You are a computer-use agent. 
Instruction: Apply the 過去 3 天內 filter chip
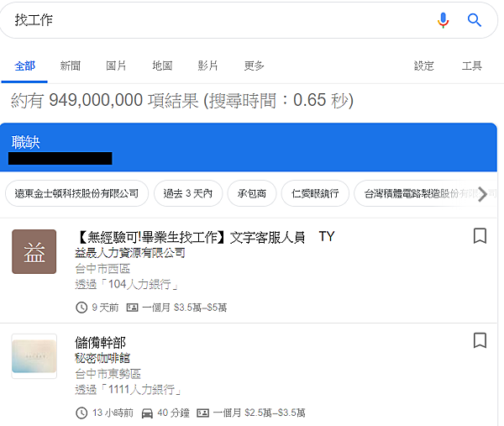point(188,193)
